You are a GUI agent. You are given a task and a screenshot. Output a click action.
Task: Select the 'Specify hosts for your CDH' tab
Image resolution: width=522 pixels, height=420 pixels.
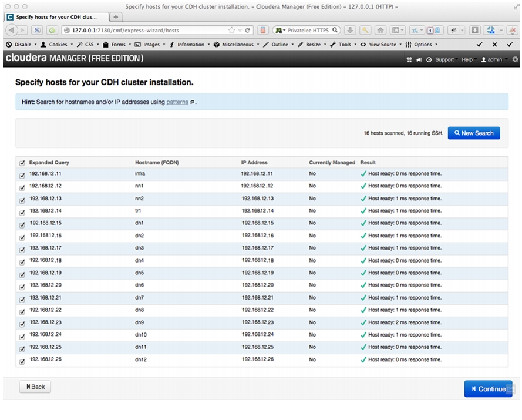click(56, 17)
